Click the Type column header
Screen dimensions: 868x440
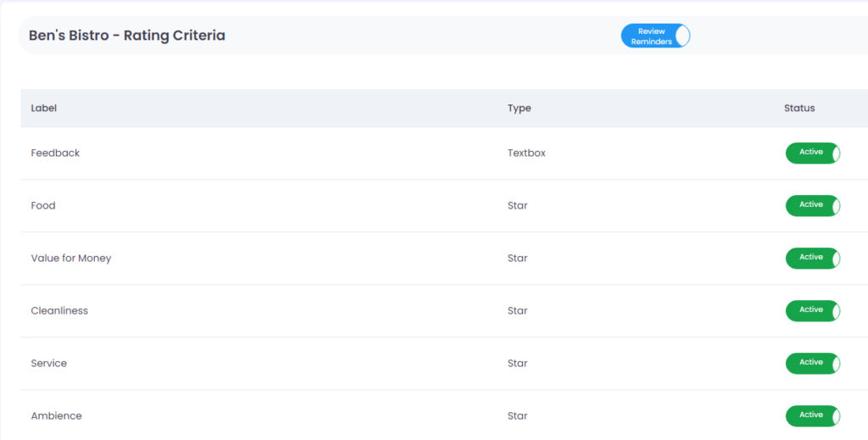(520, 108)
